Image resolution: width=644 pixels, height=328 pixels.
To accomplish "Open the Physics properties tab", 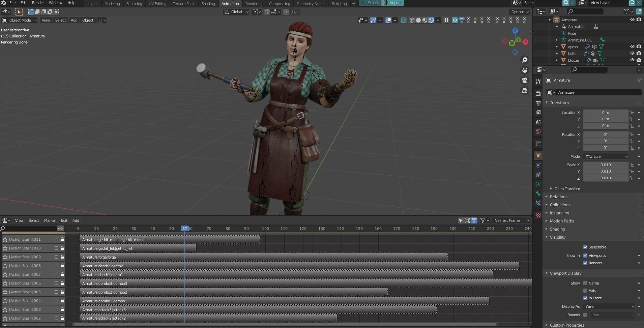I will tap(538, 165).
